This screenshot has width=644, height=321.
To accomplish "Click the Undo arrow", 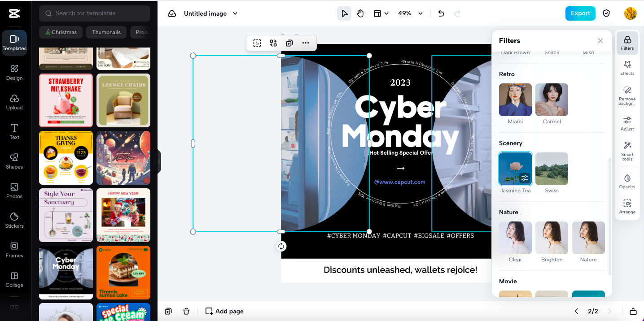I will coord(441,13).
